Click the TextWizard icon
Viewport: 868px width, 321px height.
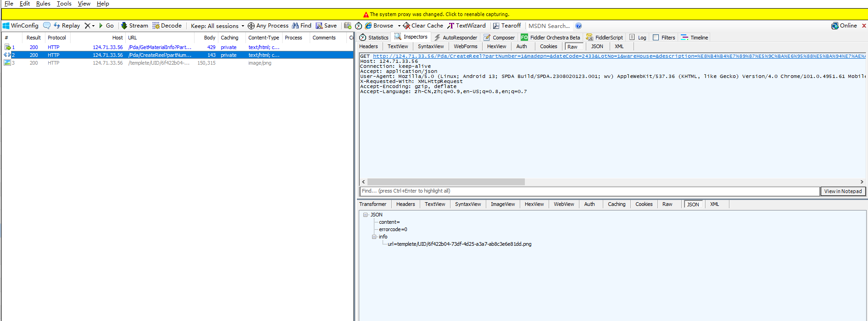[x=451, y=26]
